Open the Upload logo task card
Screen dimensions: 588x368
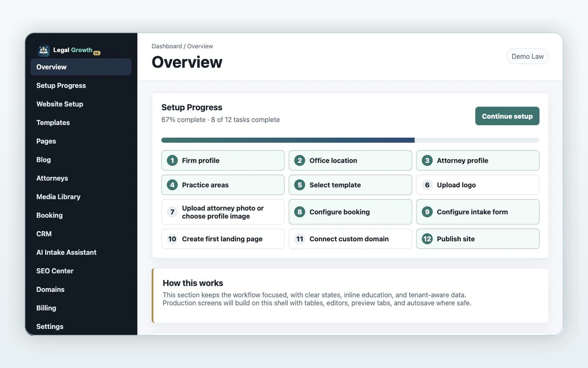478,185
